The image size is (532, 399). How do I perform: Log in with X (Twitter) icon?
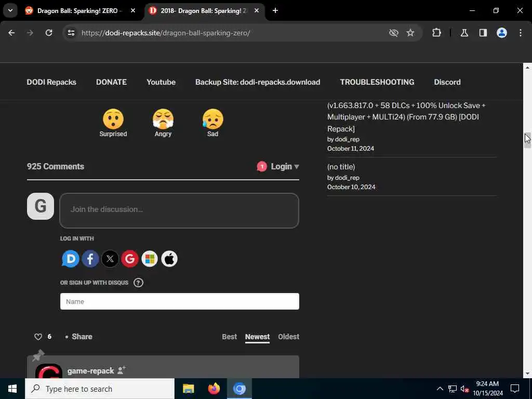point(110,259)
